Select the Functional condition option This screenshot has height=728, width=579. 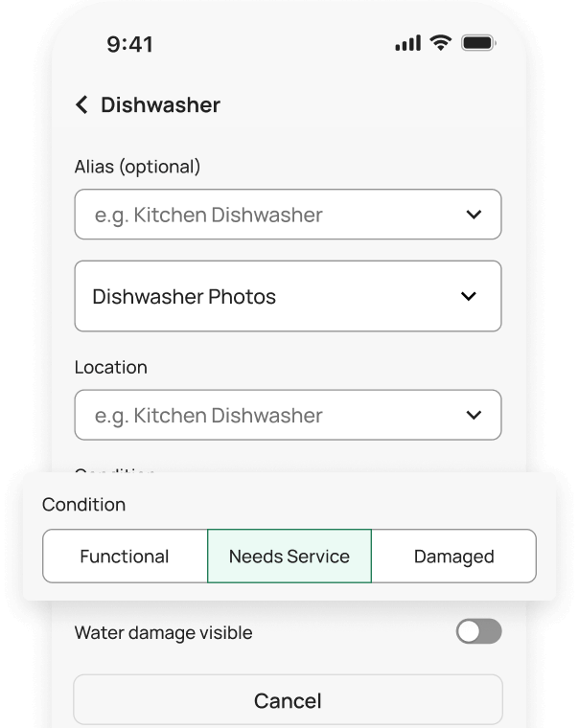125,557
